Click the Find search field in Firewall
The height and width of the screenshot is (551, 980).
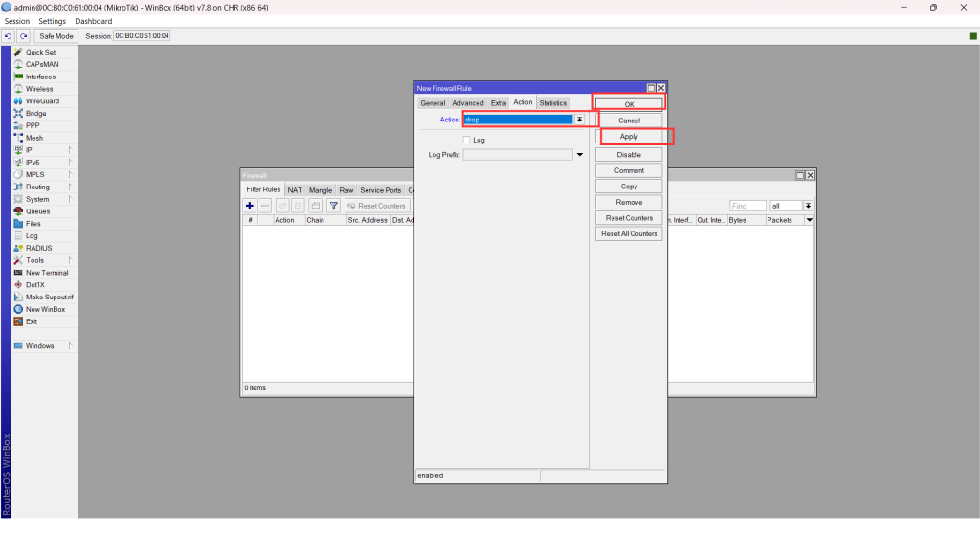point(746,206)
